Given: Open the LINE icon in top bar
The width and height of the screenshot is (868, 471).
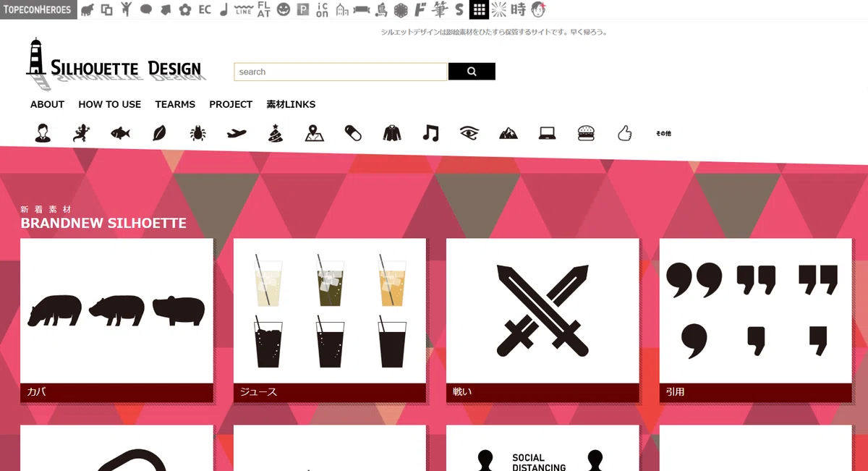Looking at the screenshot, I should (244, 9).
